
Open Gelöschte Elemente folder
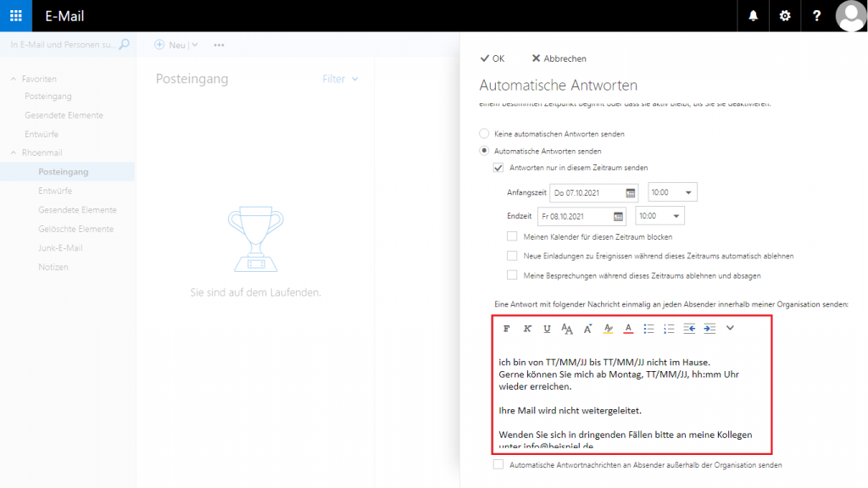pos(75,229)
